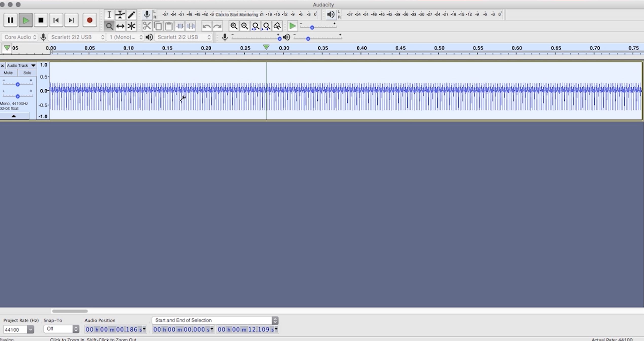
Task: Open the Start and End of Selection dropdown
Action: pyautogui.click(x=215, y=320)
